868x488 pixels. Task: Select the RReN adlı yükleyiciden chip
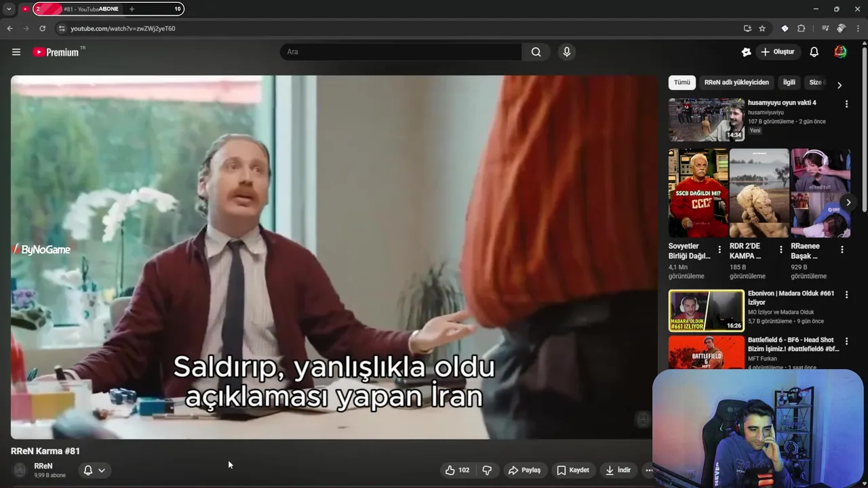[x=736, y=83]
